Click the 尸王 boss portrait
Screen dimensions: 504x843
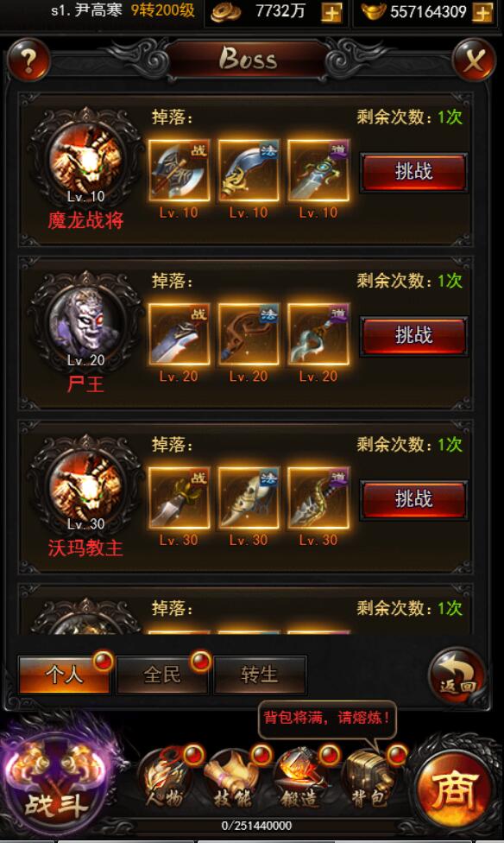coord(86,321)
